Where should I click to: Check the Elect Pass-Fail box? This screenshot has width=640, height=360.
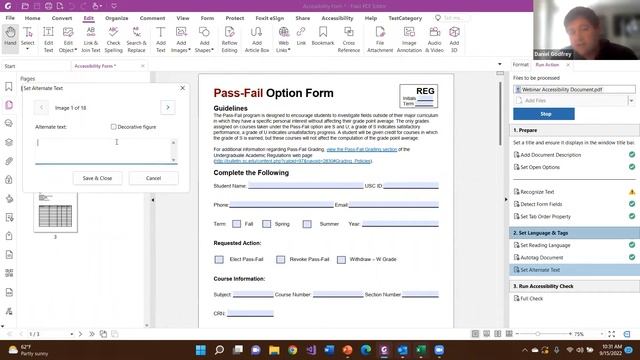click(x=219, y=259)
